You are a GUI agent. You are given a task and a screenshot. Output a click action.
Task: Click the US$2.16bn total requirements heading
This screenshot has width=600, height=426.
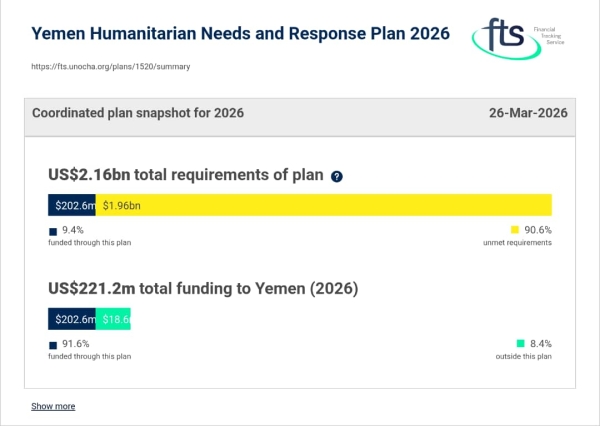(186, 175)
